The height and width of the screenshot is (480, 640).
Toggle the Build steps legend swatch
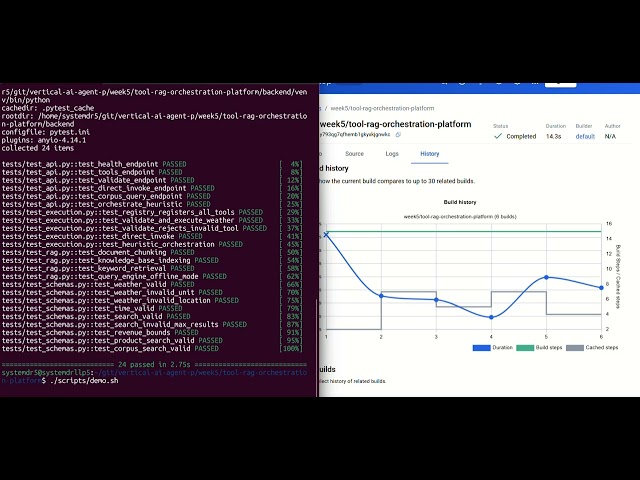coord(525,348)
